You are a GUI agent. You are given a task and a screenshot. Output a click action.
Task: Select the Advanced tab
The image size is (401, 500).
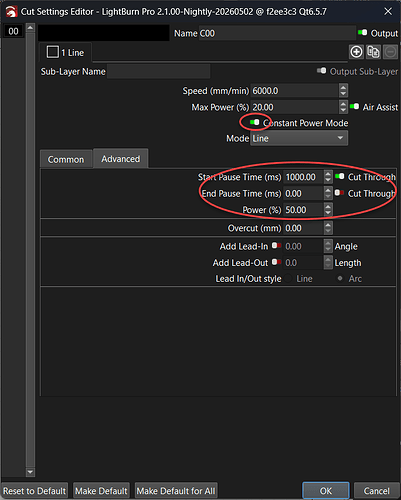point(121,159)
